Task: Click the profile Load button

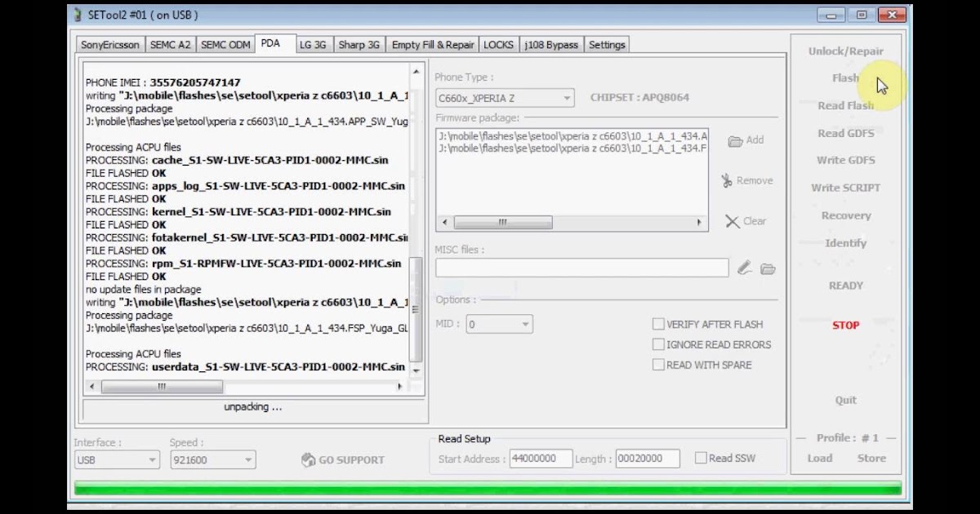Action: click(x=820, y=458)
